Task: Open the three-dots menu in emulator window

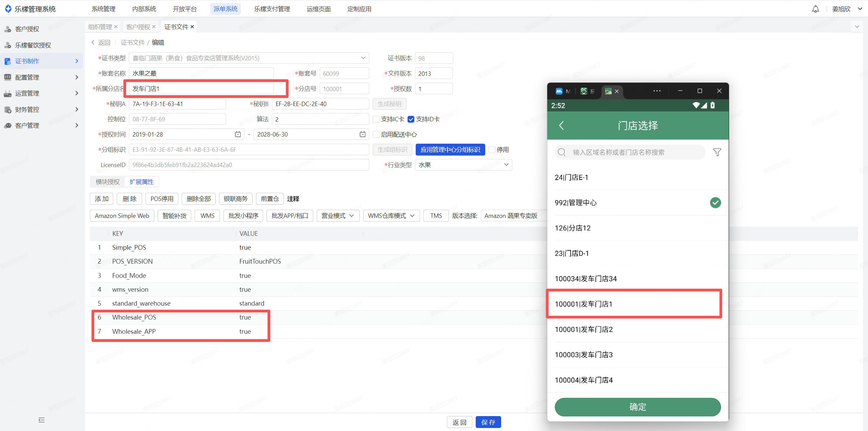Action: click(x=657, y=91)
